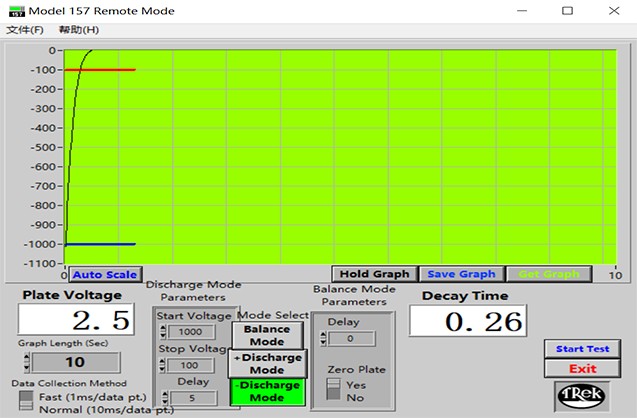Select the +Discharge Mode button
Viewport: 637px width, 418px height.
[267, 363]
